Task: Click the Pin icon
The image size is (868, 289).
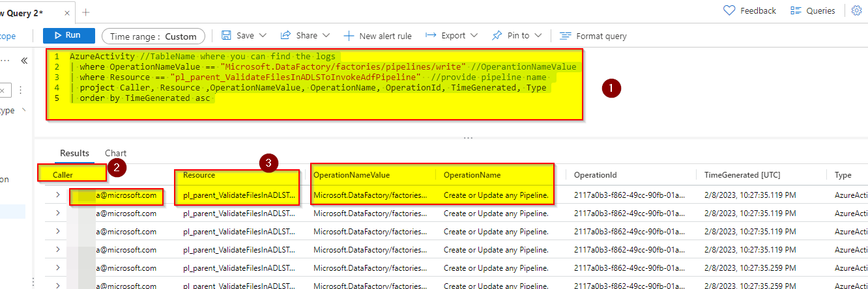Action: tap(497, 35)
